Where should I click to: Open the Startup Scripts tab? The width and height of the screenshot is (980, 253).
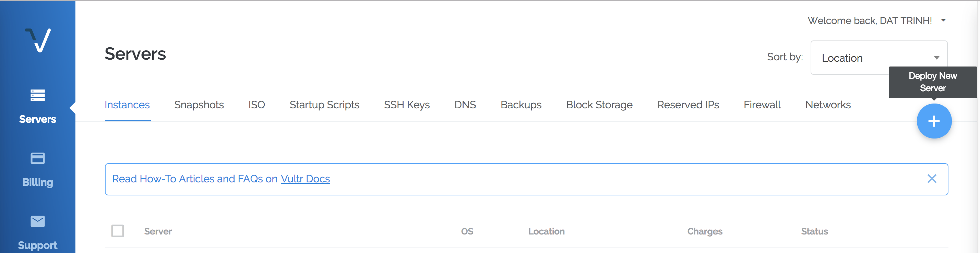[x=324, y=105]
